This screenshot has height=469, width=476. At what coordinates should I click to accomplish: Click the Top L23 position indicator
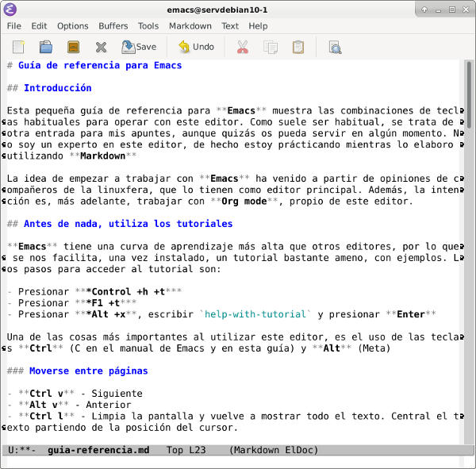point(186,450)
